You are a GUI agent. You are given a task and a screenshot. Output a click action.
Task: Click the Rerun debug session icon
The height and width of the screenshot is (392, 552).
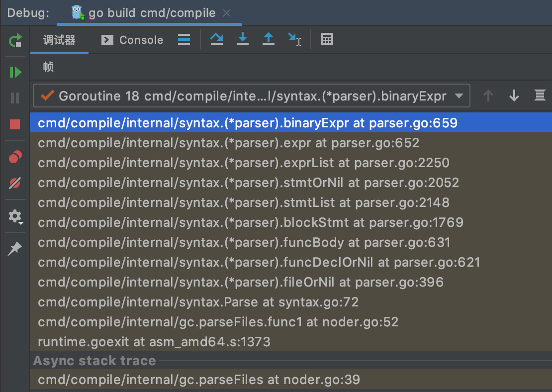pos(15,40)
